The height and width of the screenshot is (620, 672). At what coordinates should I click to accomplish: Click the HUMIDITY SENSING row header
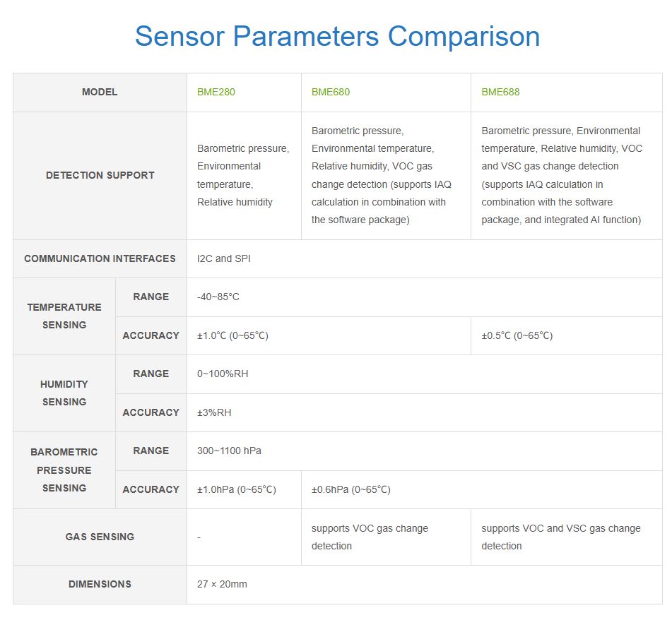coord(64,393)
